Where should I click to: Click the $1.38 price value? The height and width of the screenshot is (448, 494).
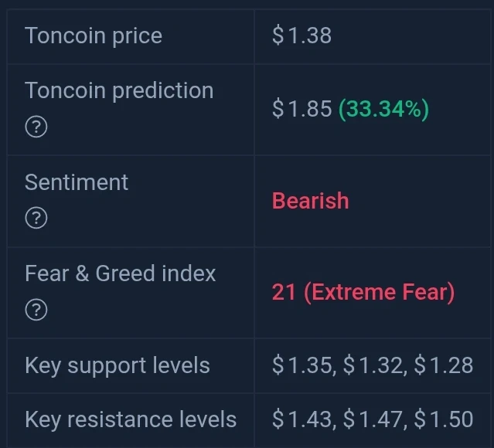click(302, 36)
